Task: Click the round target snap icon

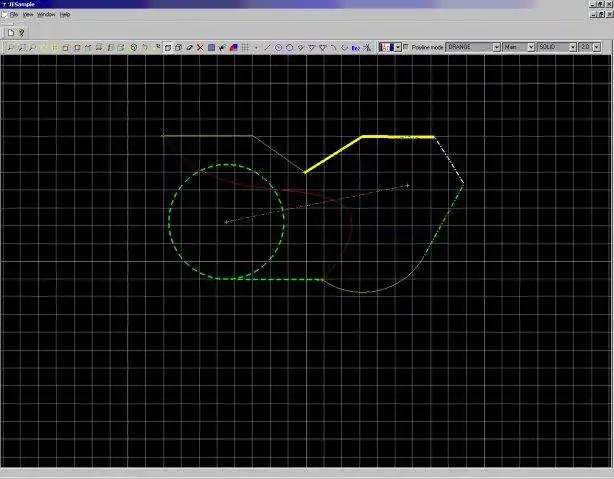Action: [134, 48]
